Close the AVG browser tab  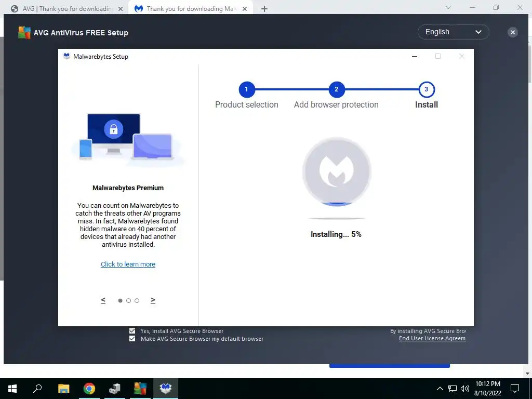point(121,9)
